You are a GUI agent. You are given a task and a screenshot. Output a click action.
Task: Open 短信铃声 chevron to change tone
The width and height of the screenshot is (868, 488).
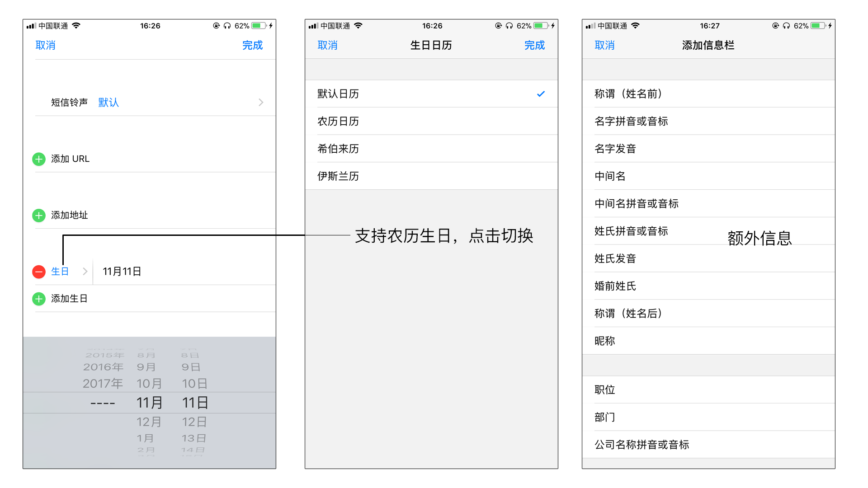pyautogui.click(x=261, y=103)
